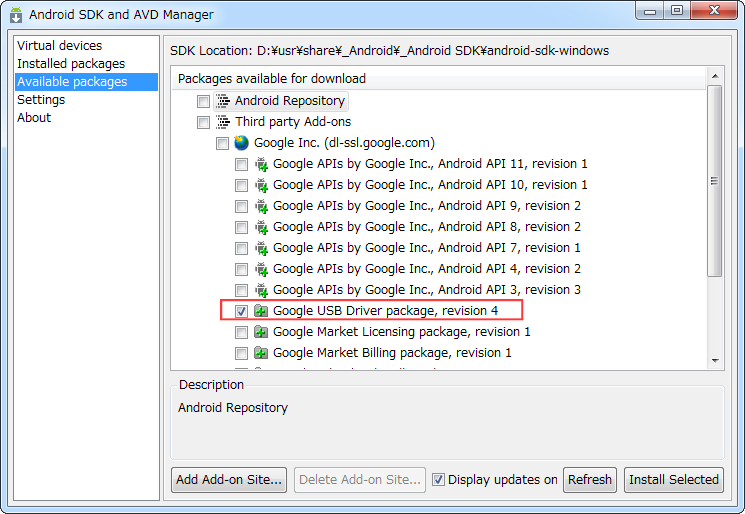The width and height of the screenshot is (745, 514).
Task: Select Google Market Billing package, revision 1
Action: [392, 352]
